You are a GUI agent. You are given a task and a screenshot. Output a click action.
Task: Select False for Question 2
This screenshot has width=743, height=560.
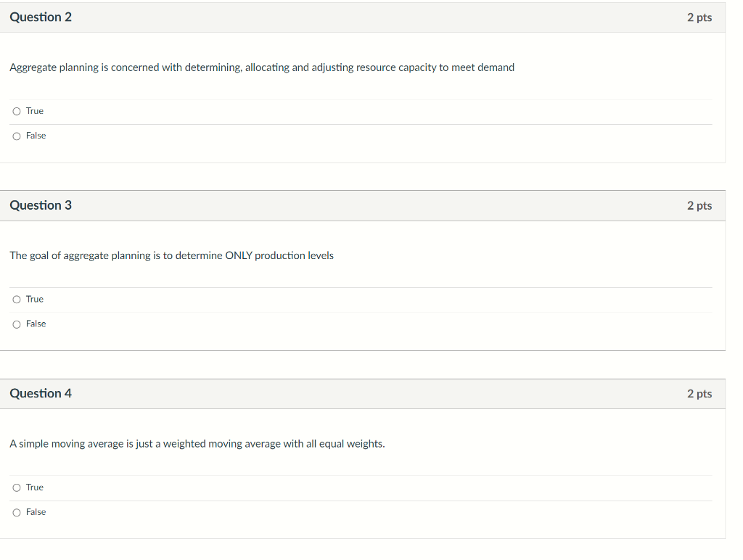pos(16,136)
